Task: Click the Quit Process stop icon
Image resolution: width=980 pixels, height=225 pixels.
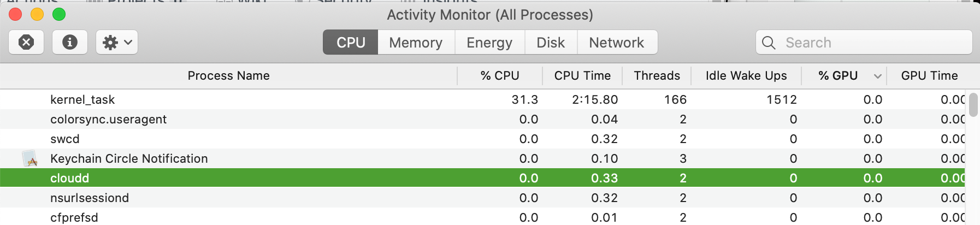Action: pyautogui.click(x=26, y=42)
